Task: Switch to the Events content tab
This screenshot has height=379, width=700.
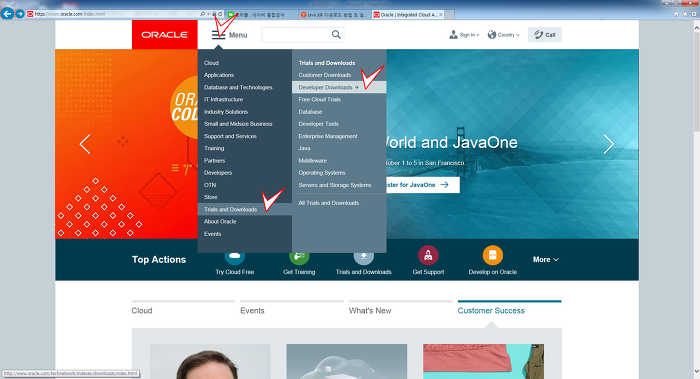Action: (252, 311)
